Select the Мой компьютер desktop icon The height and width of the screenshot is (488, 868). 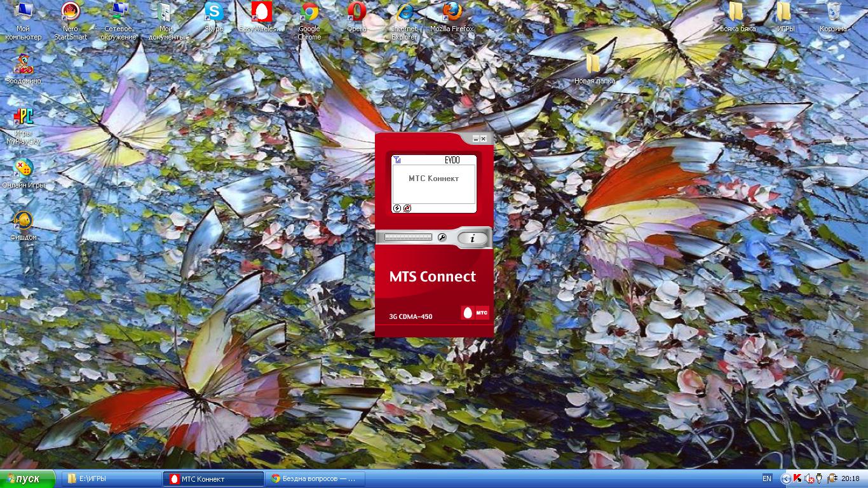(24, 22)
